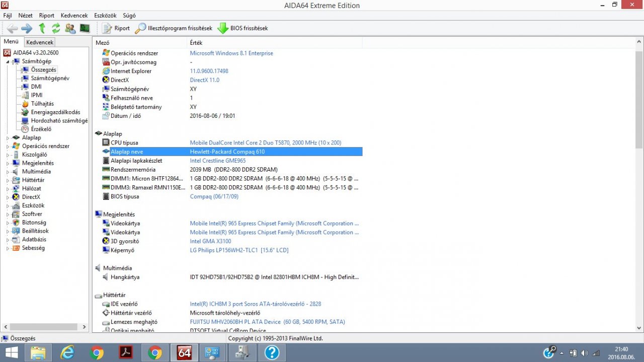Open the Riport menu

pos(47,16)
